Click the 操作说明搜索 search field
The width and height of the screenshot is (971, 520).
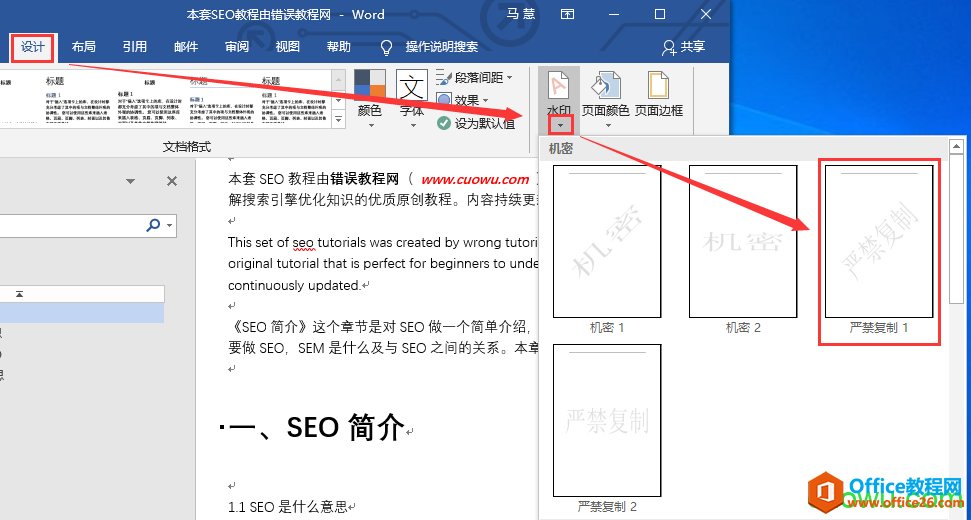click(x=442, y=47)
